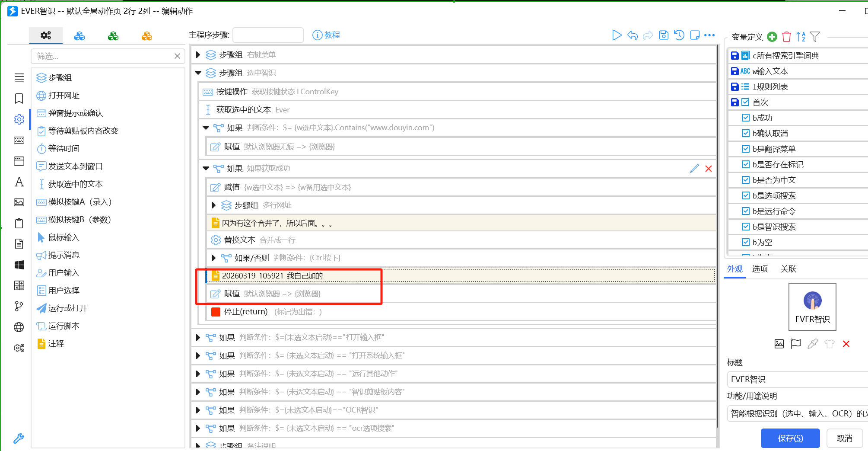
Task: Edit the 标题 field showing EVER智识
Action: pos(797,380)
